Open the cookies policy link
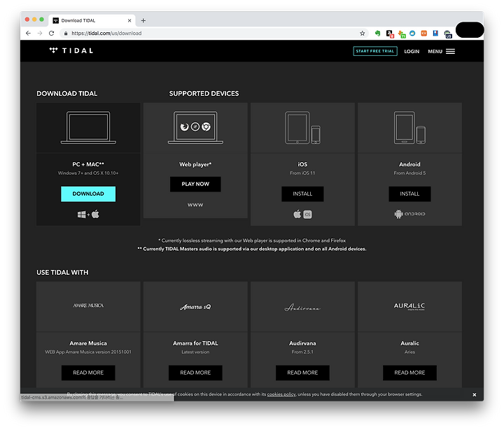The image size is (504, 430). click(x=281, y=394)
